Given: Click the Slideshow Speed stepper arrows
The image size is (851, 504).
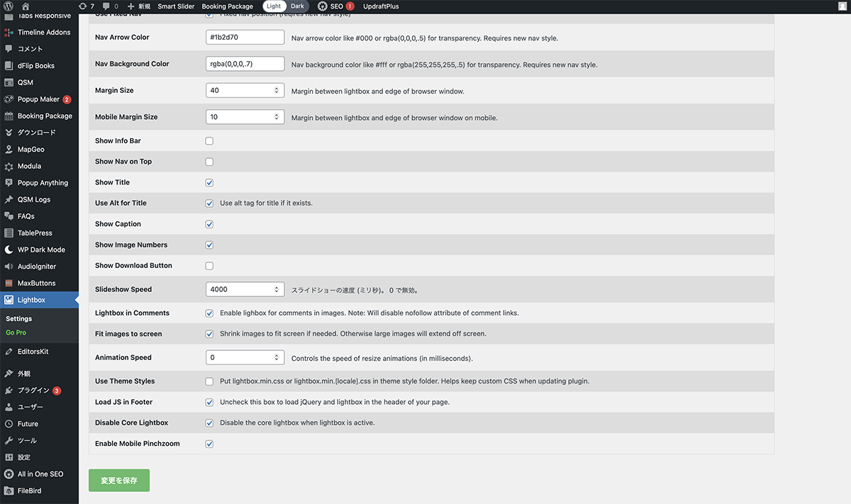Looking at the screenshot, I should pyautogui.click(x=277, y=289).
